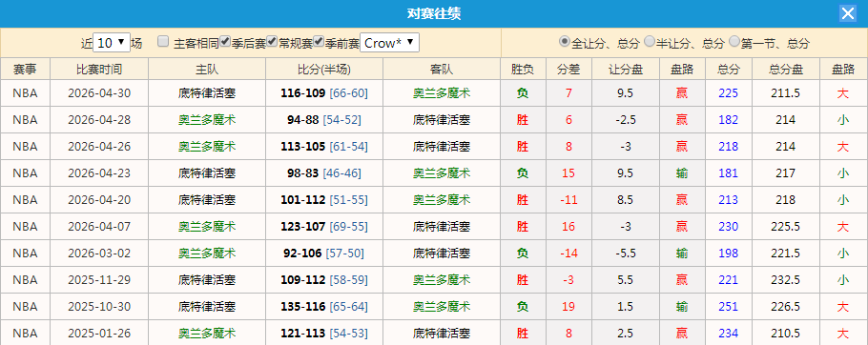Click the 客队 column header
The height and width of the screenshot is (345, 868).
442,70
